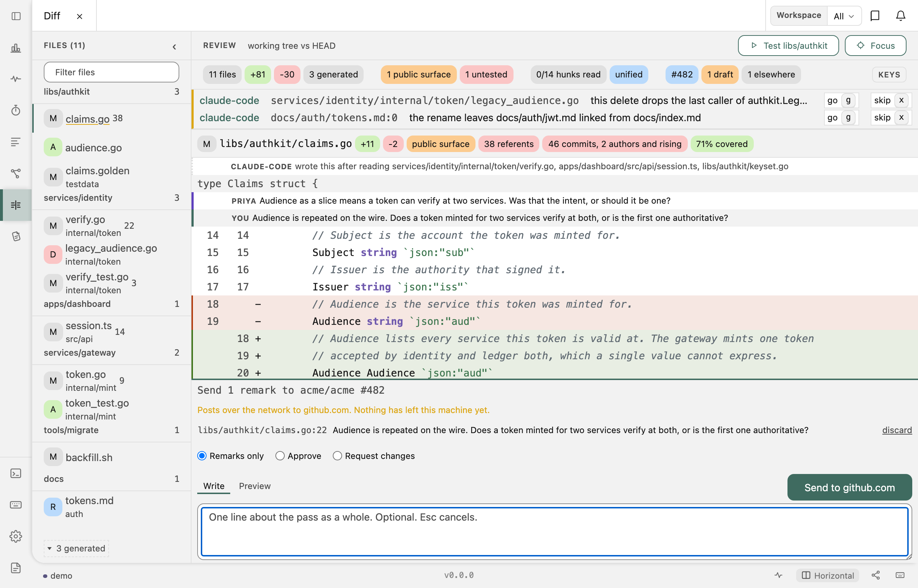Click the A badge next to audience.go
Viewport: 918px width, 588px height.
tap(53, 147)
